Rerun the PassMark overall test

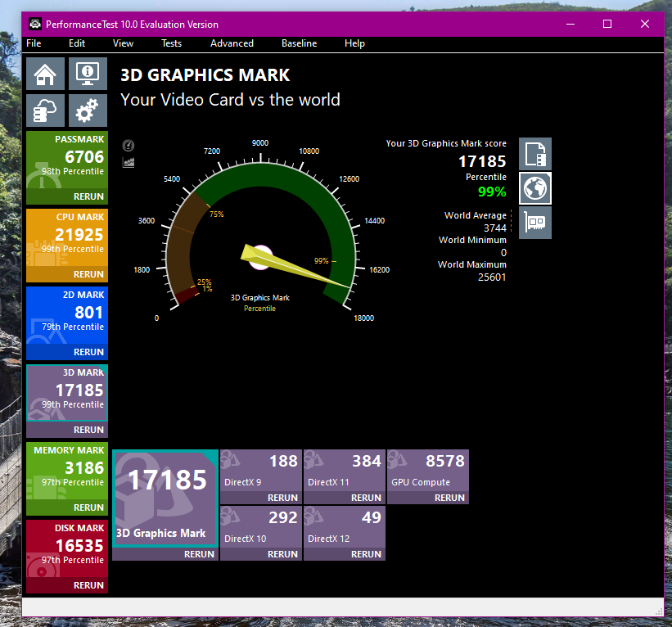click(x=67, y=196)
